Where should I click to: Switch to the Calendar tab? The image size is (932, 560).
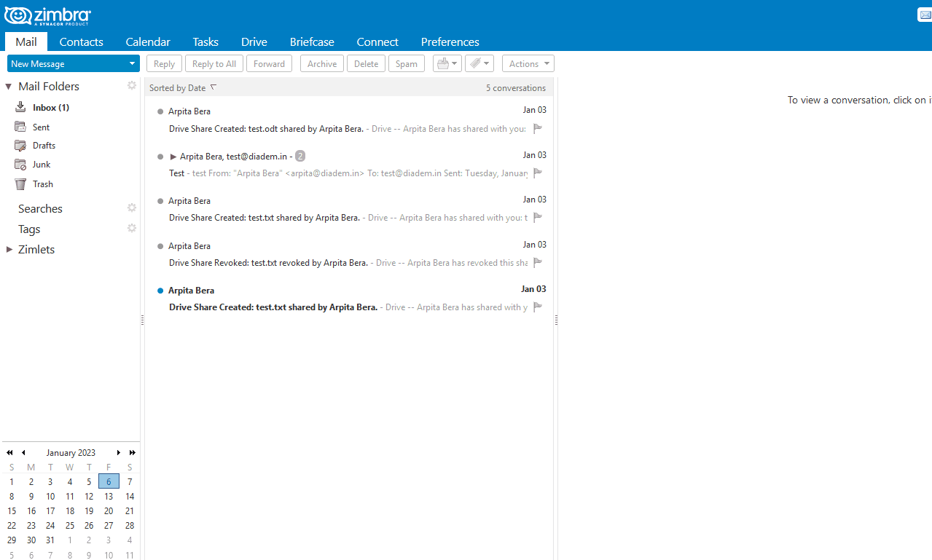(147, 42)
